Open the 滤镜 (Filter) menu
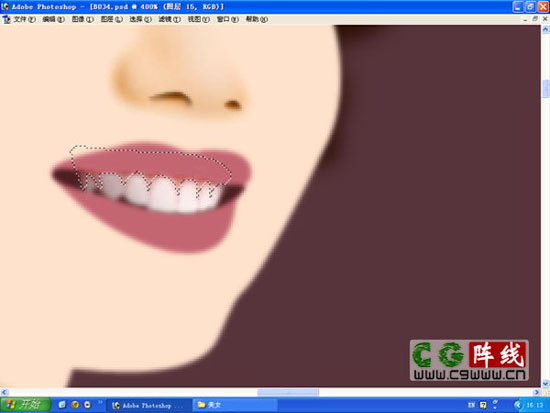 [169, 19]
